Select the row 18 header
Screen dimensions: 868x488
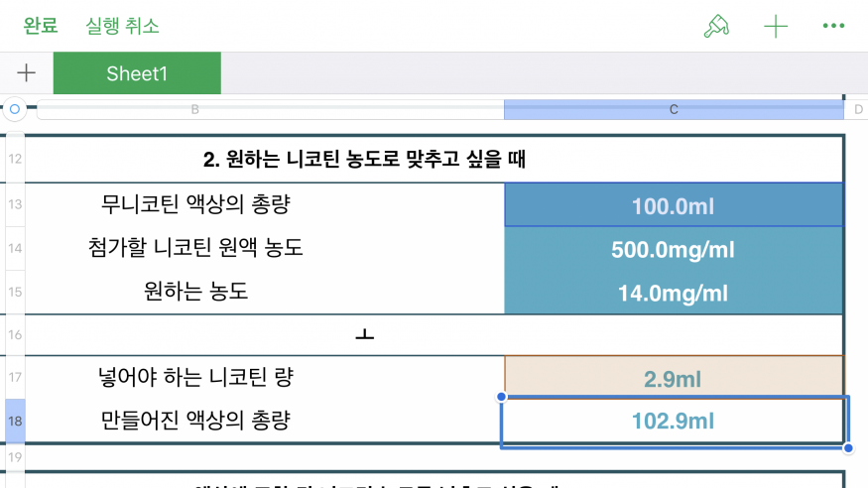[14, 421]
